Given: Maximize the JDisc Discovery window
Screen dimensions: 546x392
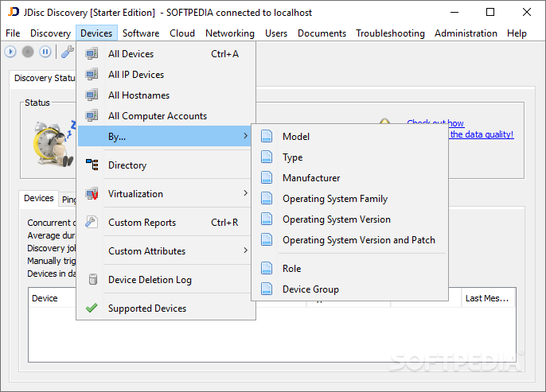Looking at the screenshot, I should (490, 12).
